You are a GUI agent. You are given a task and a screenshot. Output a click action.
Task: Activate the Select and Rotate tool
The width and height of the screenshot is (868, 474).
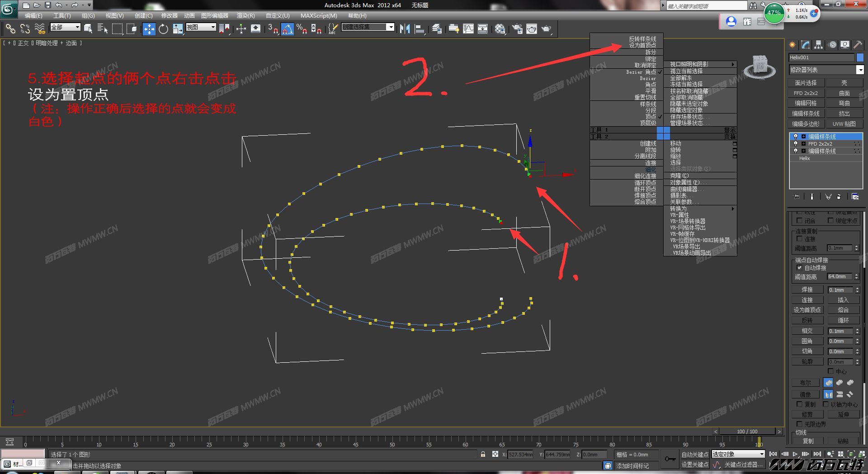(x=163, y=29)
